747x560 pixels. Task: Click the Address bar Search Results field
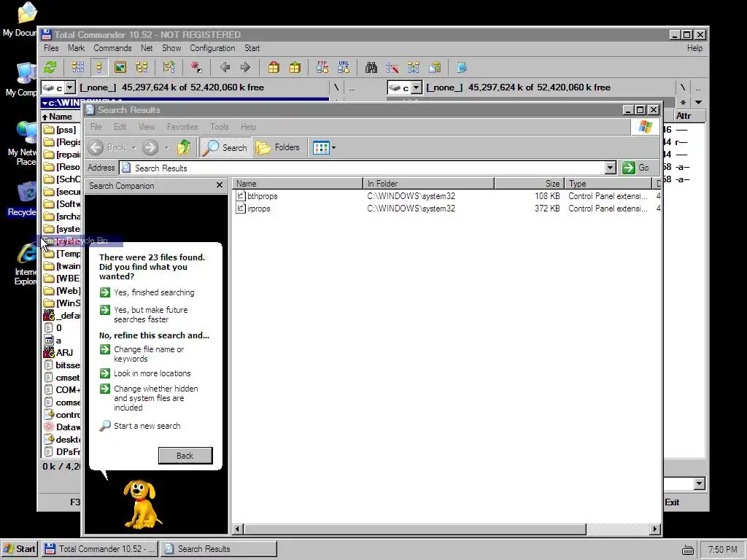point(362,168)
